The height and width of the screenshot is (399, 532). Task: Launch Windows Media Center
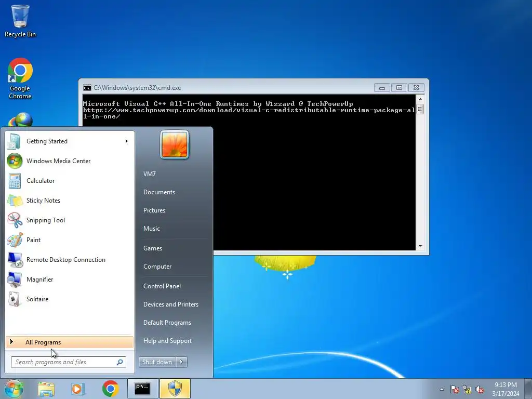pyautogui.click(x=70, y=161)
